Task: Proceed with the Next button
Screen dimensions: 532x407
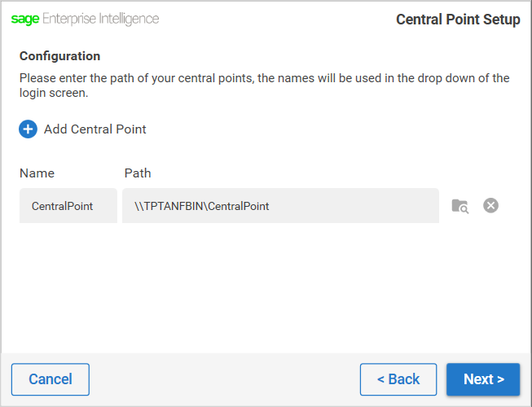Action: click(x=483, y=379)
